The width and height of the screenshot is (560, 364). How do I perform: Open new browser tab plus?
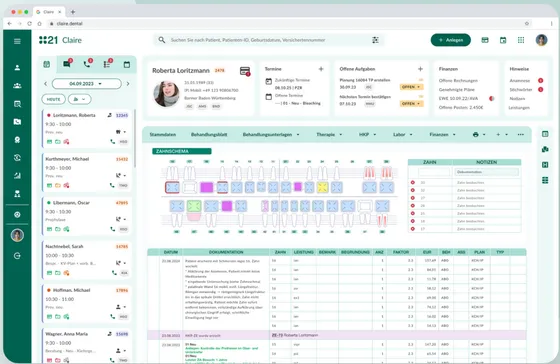(x=73, y=12)
